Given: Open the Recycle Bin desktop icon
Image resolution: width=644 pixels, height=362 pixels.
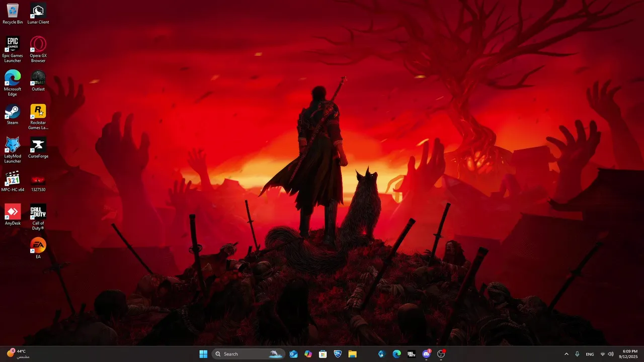Looking at the screenshot, I should [13, 14].
